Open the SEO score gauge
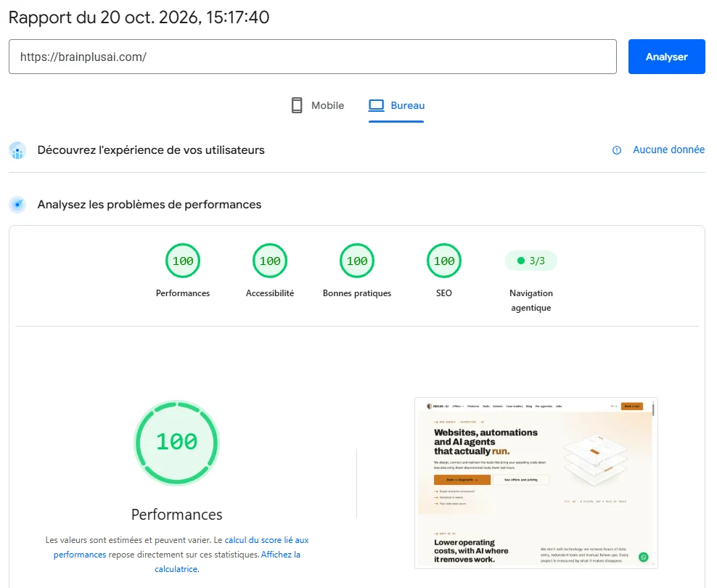 pyautogui.click(x=443, y=261)
